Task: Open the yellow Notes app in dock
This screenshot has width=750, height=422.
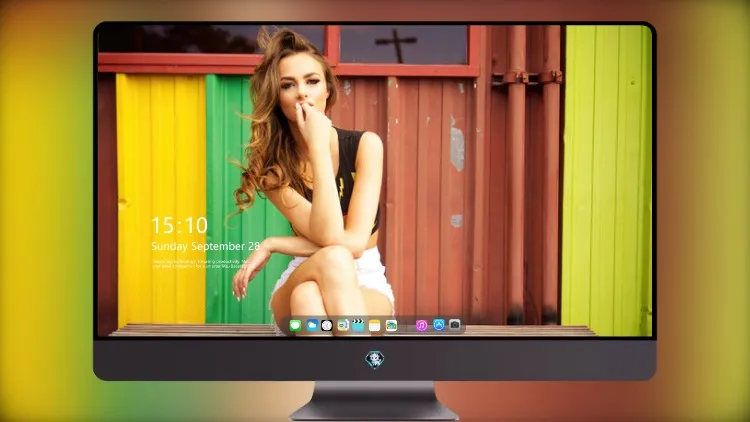Action: tap(375, 325)
